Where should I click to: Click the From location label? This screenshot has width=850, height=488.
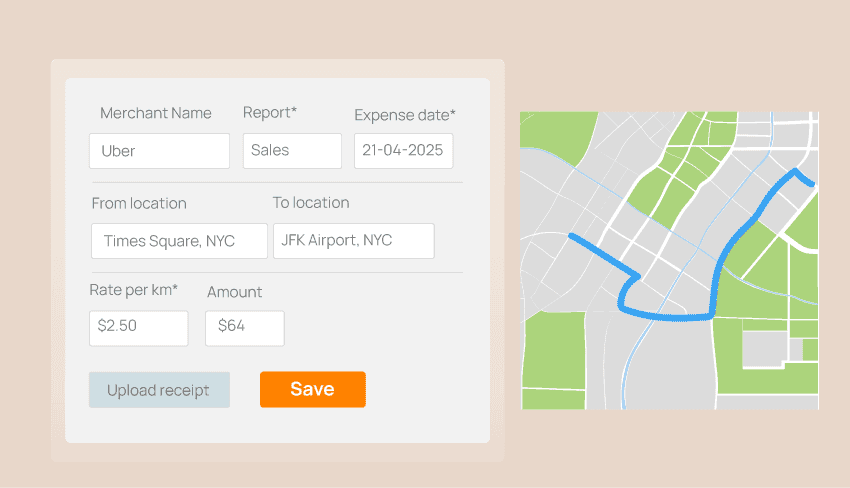[x=139, y=203]
